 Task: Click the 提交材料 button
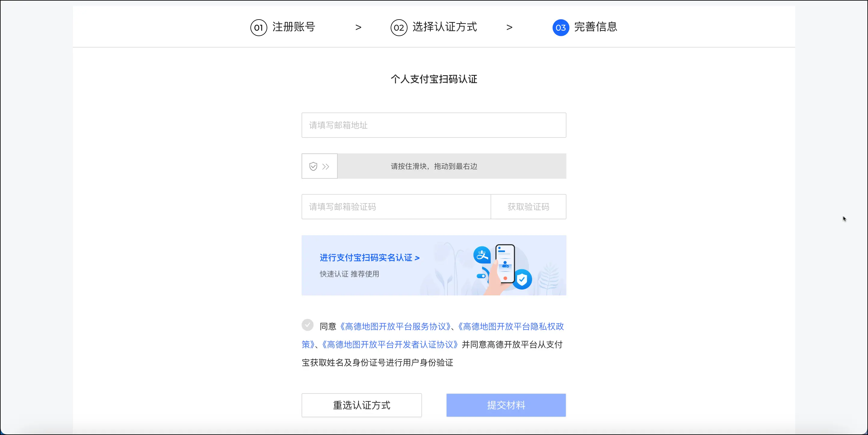pyautogui.click(x=506, y=405)
